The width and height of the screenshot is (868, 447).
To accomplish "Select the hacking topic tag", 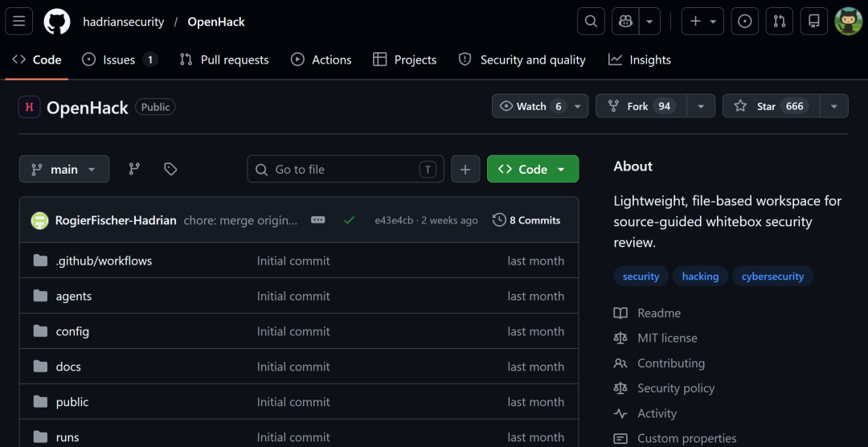I will [x=700, y=276].
